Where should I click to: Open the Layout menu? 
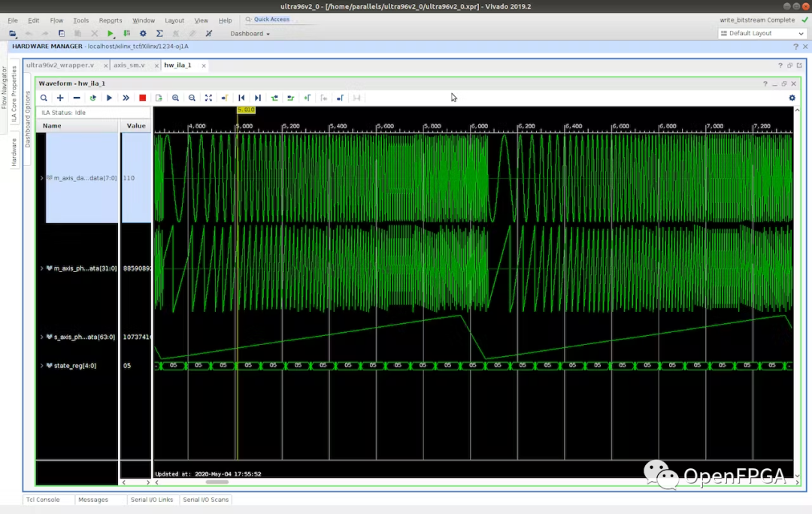[174, 20]
